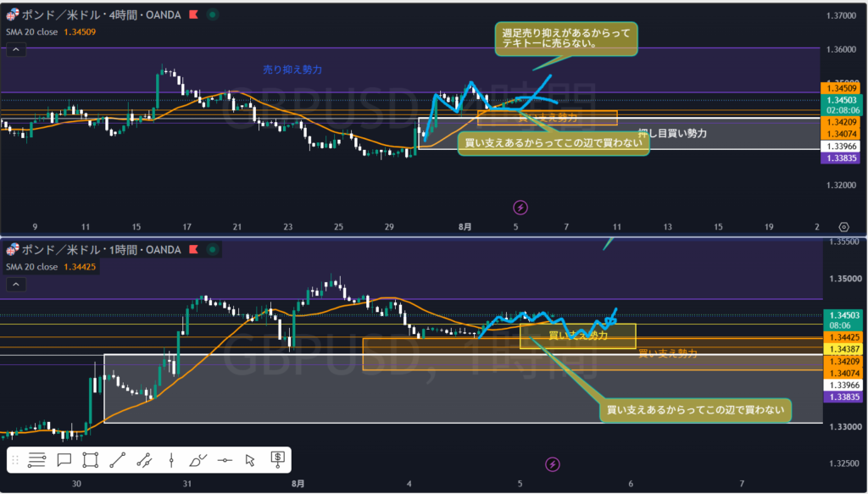Viewport: 868px width, 494px height.
Task: Select 買い支えあるからって callout on 4時間 chart
Action: (x=553, y=142)
